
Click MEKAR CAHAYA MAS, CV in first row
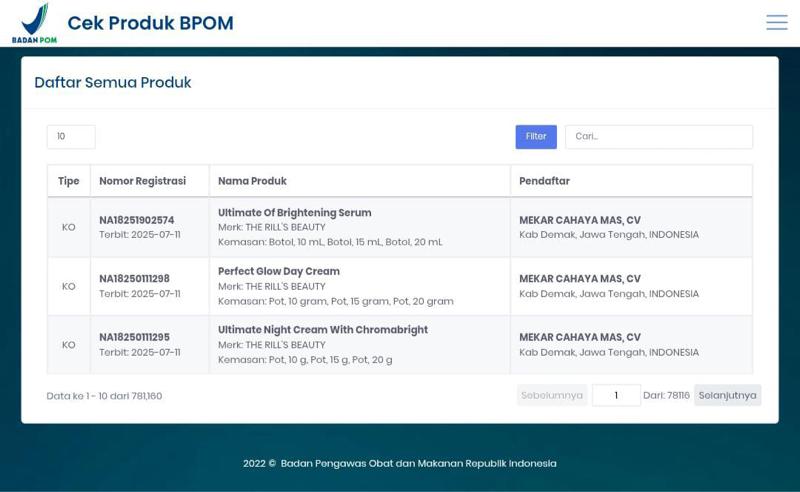[x=579, y=220]
